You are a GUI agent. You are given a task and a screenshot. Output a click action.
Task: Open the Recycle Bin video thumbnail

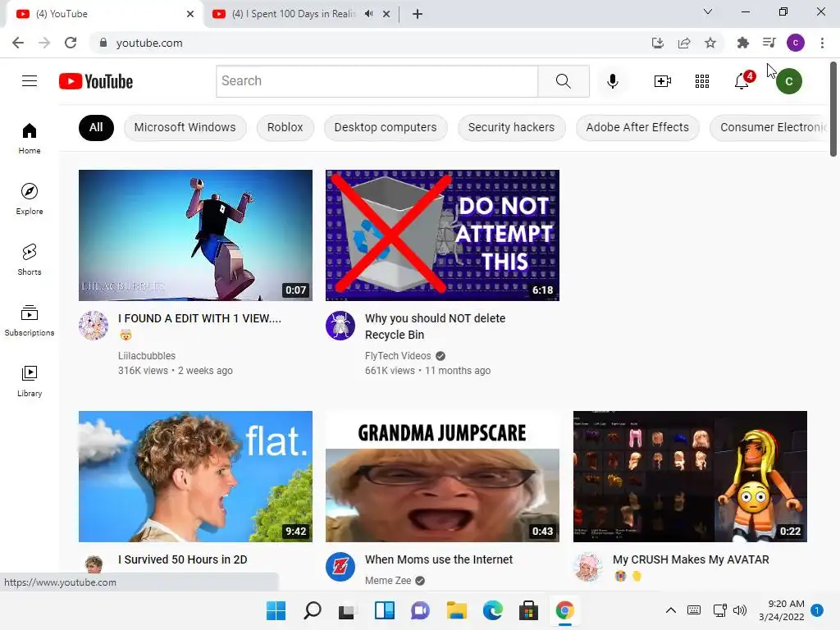point(442,235)
